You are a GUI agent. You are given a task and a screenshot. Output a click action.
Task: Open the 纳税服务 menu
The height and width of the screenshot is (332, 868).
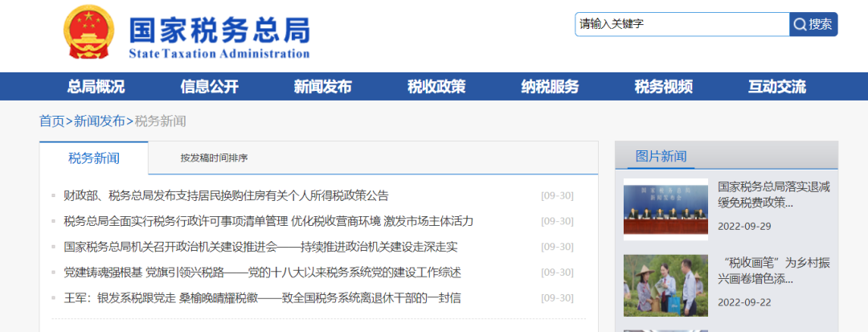[550, 87]
